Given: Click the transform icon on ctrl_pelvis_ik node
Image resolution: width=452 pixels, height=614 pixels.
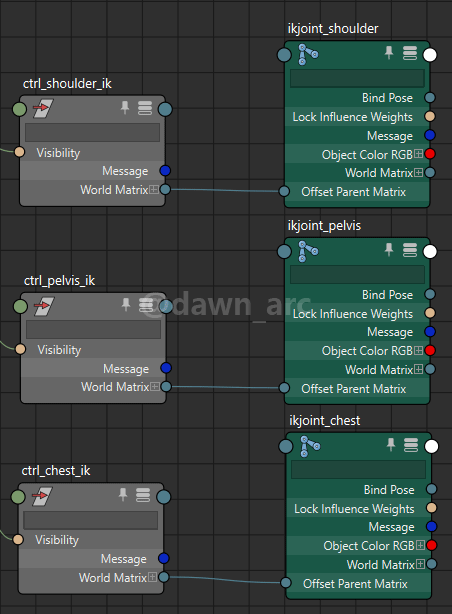Looking at the screenshot, I should [x=44, y=306].
